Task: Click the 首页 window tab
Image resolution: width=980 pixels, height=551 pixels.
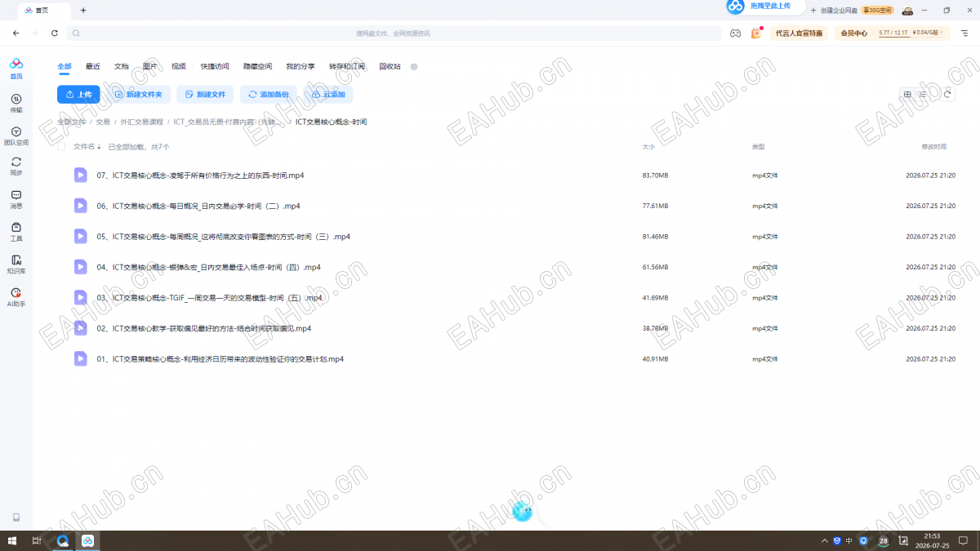Action: (x=46, y=11)
